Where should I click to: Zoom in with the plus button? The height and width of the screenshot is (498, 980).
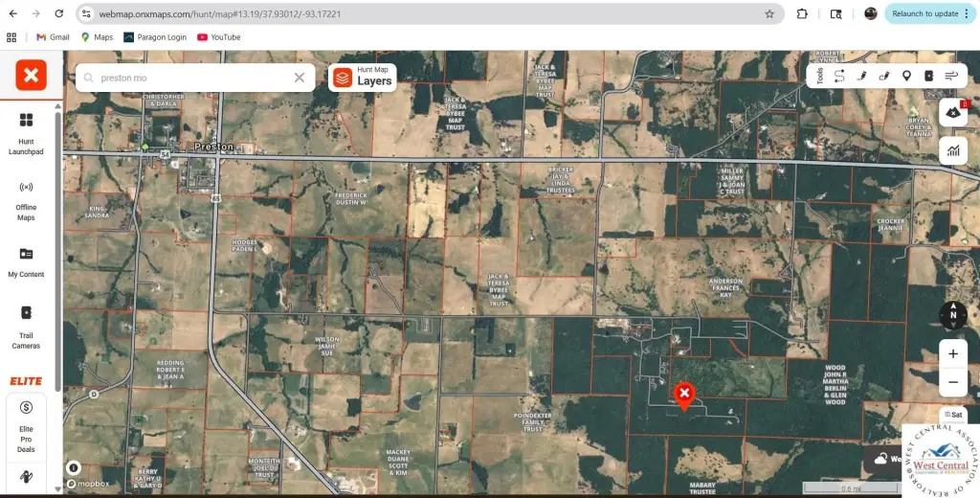[952, 353]
